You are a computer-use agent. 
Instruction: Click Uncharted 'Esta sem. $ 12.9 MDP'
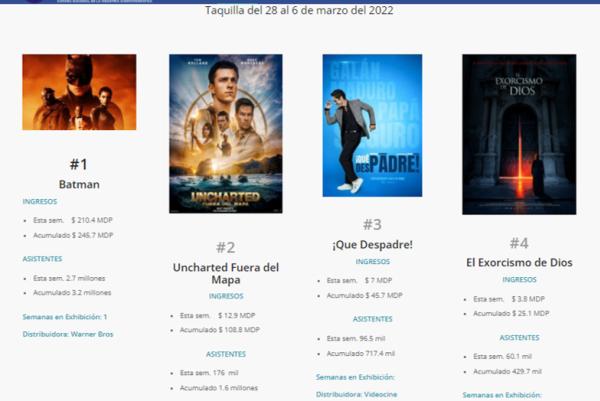coord(217,316)
